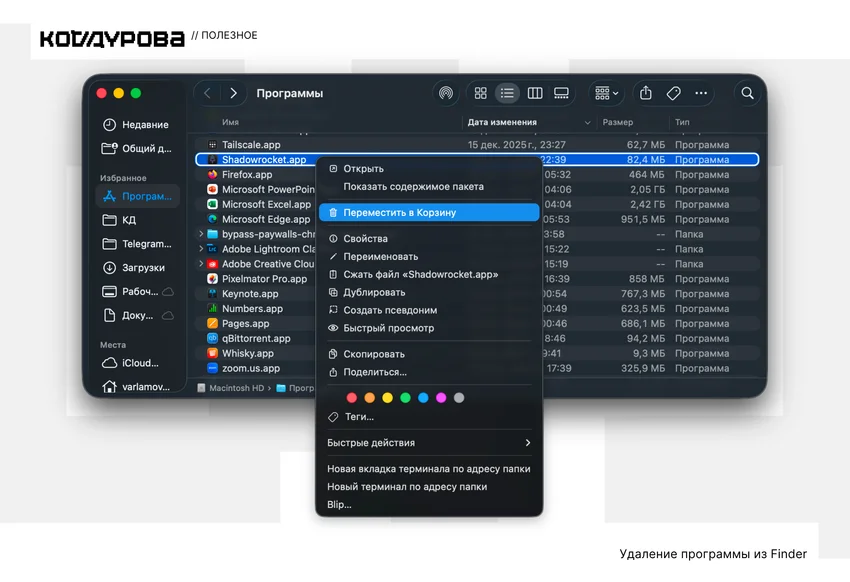Open the group-by options dropdown
The width and height of the screenshot is (850, 582).
[x=607, y=93]
